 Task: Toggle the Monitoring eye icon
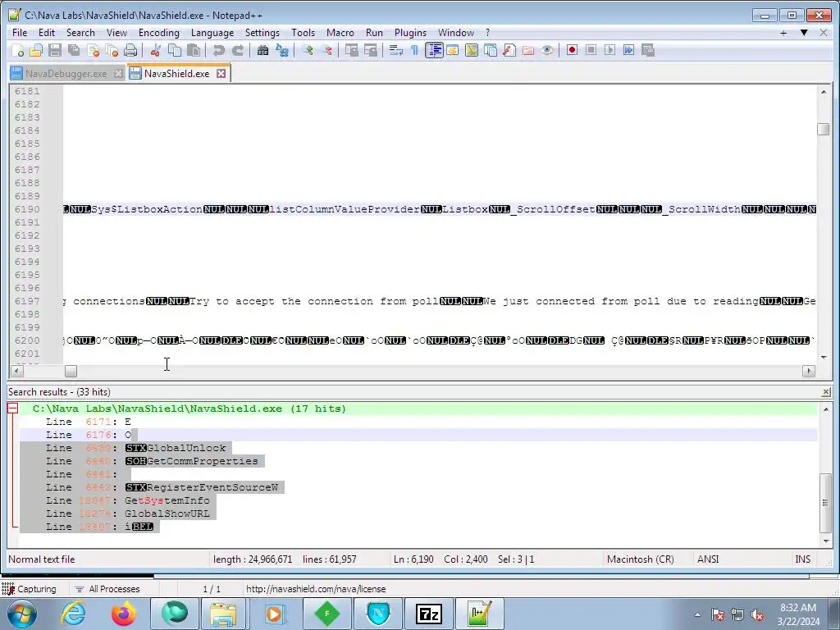point(547,50)
